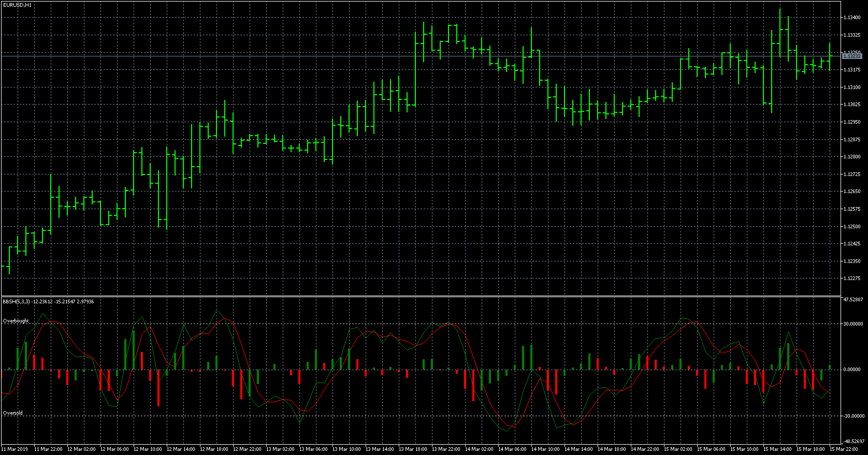Click the -30.00000 indicator scale value
Image resolution: width=868 pixels, height=455 pixels.
pos(853,416)
